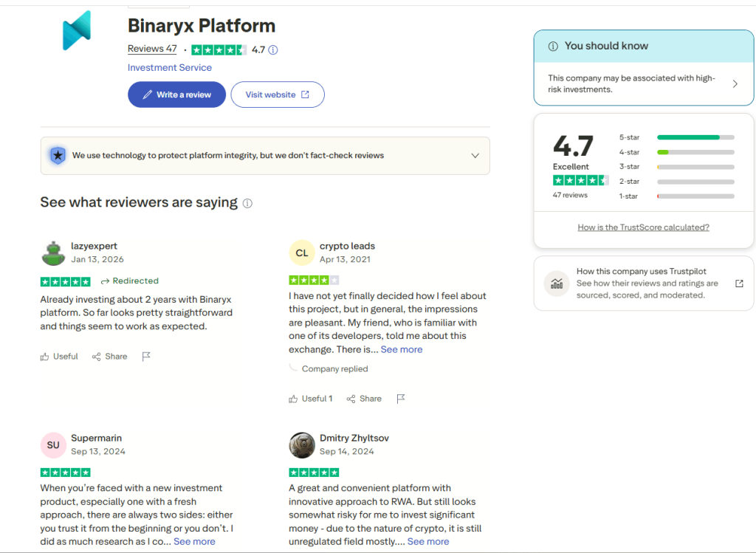The height and width of the screenshot is (553, 756).
Task: Click info icon beside 'See what reviewers are saying'
Action: click(247, 204)
